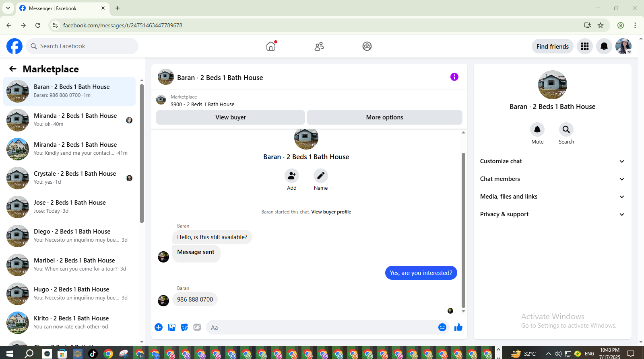The width and height of the screenshot is (644, 359).
Task: Click the Find friends button
Action: point(553,46)
